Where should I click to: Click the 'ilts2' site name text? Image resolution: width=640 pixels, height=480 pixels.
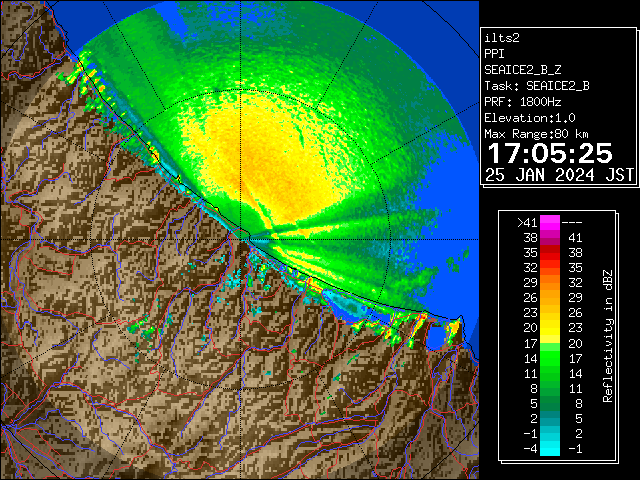(x=502, y=38)
